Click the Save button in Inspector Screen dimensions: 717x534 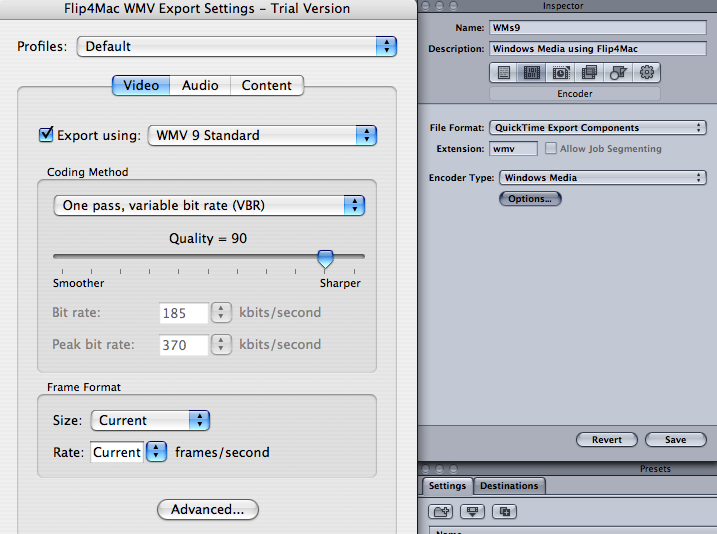(x=675, y=439)
